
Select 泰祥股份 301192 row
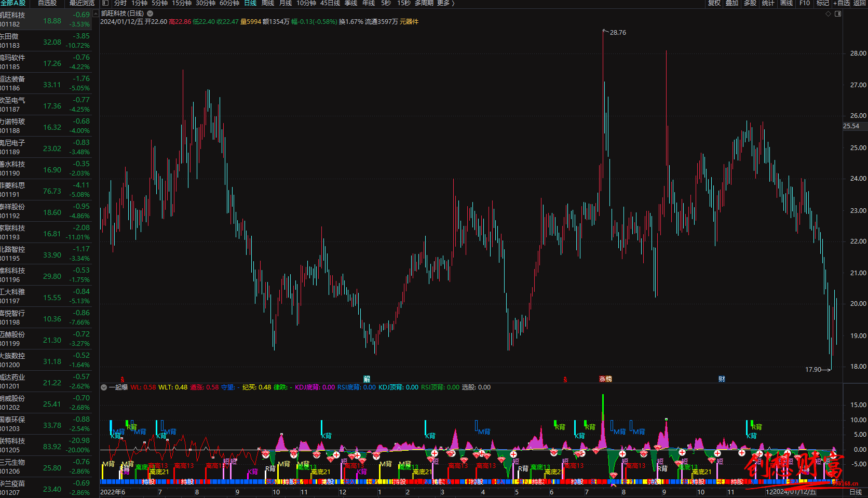pos(46,211)
